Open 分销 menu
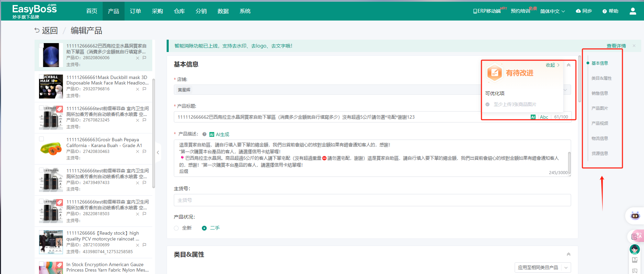Viewport: 644px width, 274px height. pos(201,11)
